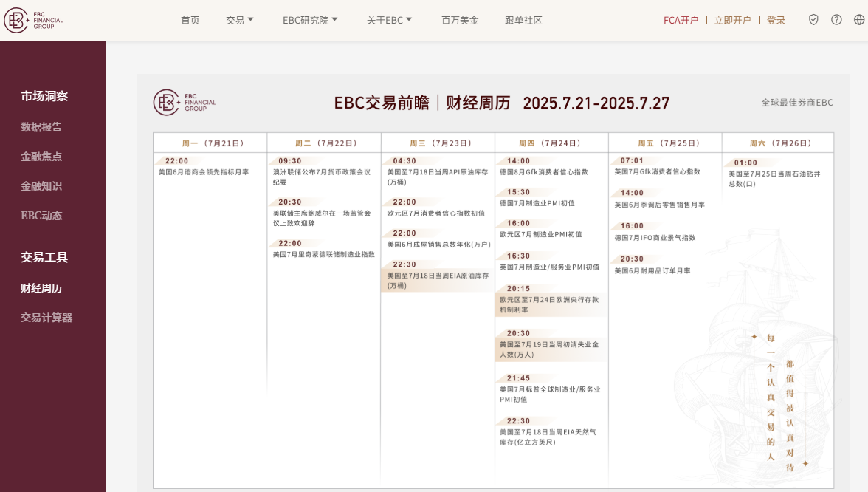This screenshot has height=492, width=868.
Task: Open 数据报告 in the sidebar
Action: 41,127
